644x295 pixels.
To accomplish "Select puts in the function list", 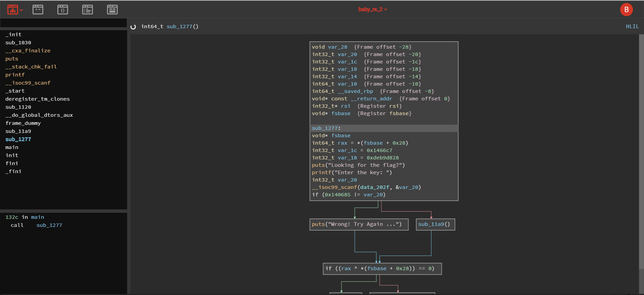I will coord(12,59).
